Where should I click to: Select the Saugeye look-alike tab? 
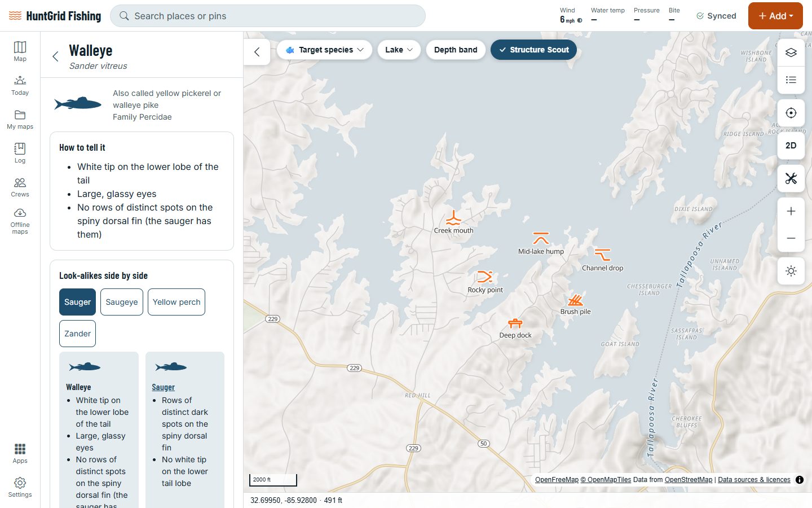(x=122, y=302)
